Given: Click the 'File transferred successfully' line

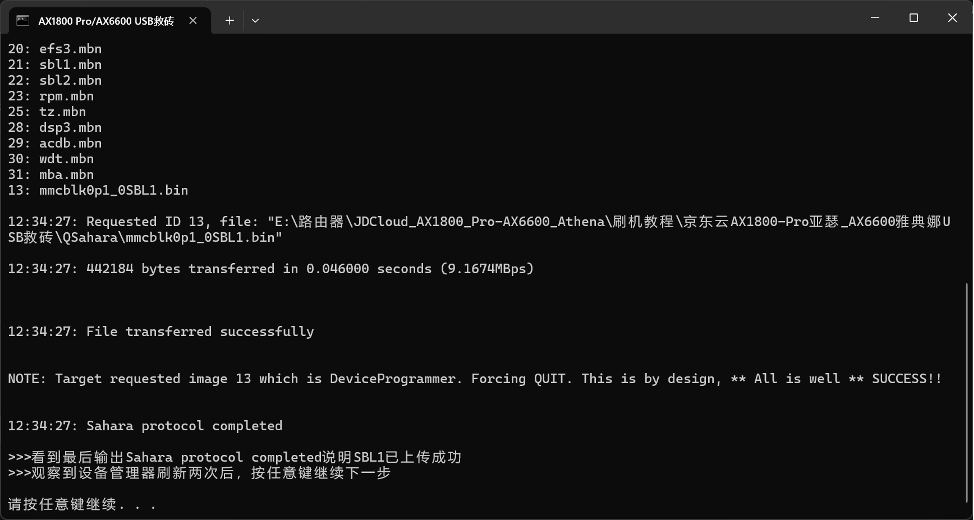Looking at the screenshot, I should (160, 332).
